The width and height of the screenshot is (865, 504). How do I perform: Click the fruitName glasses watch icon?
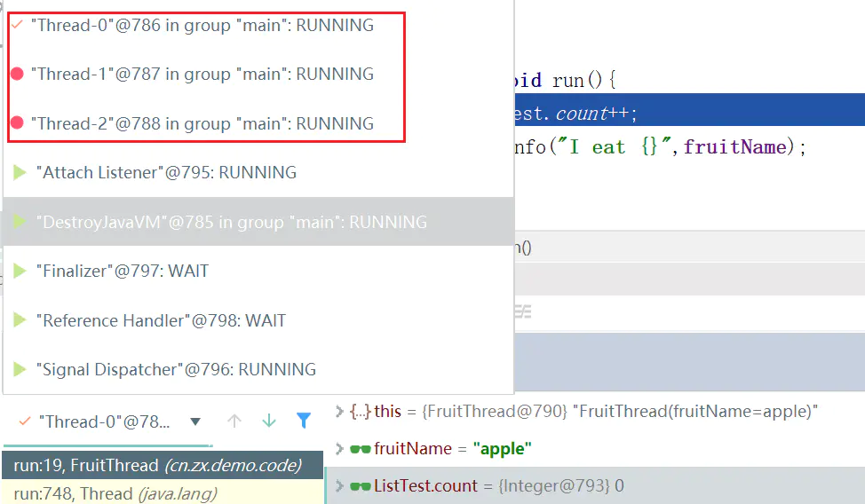[x=361, y=449]
